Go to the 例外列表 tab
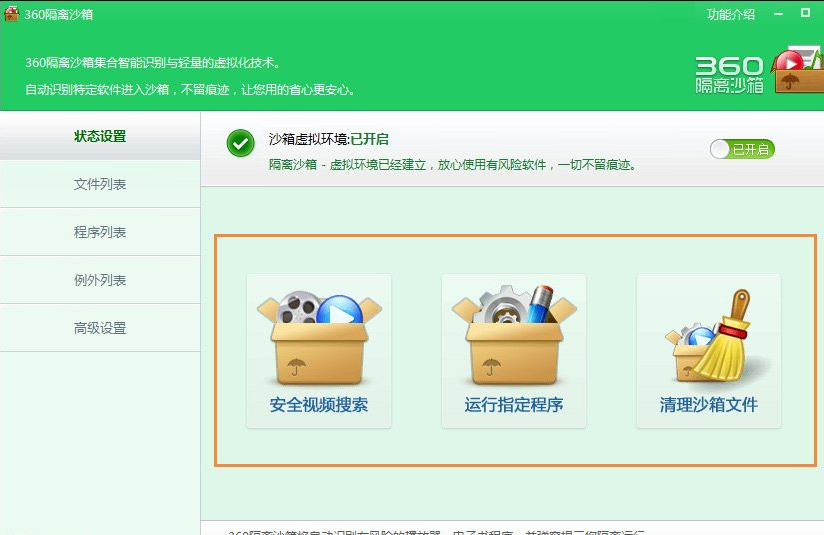 point(100,280)
